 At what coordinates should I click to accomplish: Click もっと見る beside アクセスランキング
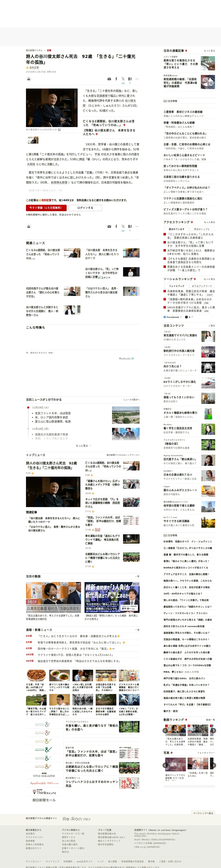pos(209,222)
